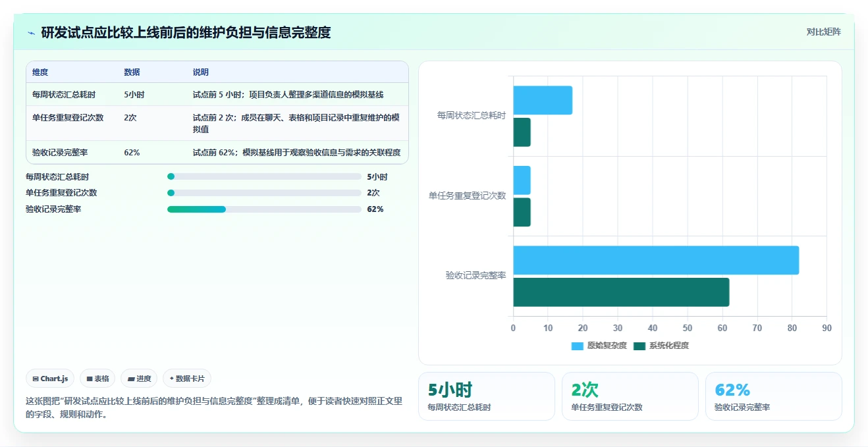Click the 每周状态汇总耗时 chart axis label

tap(472, 116)
